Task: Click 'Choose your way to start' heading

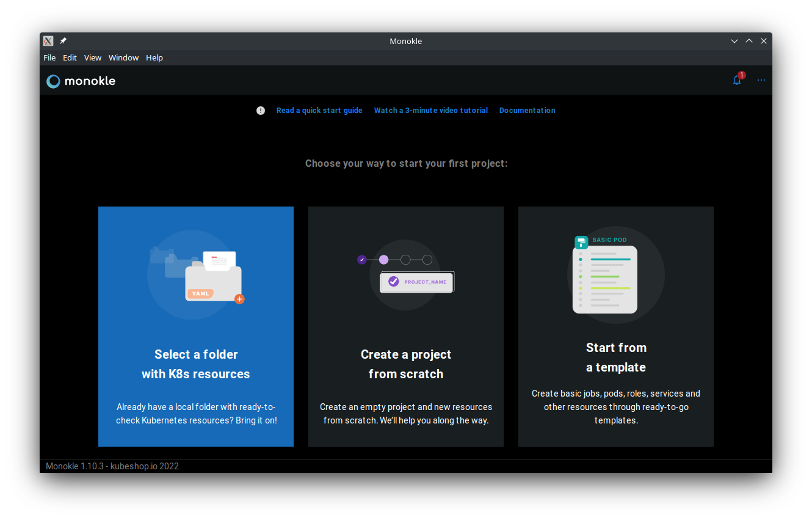Action: tap(407, 163)
